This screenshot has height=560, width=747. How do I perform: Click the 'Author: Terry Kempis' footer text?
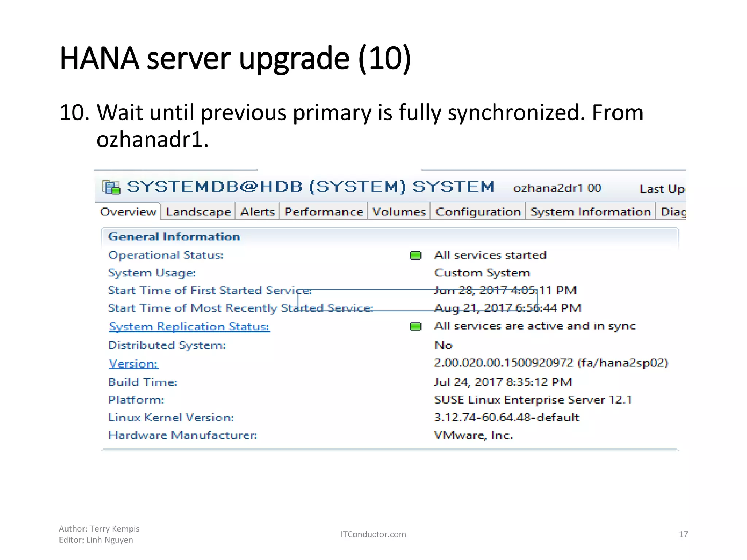click(x=99, y=529)
